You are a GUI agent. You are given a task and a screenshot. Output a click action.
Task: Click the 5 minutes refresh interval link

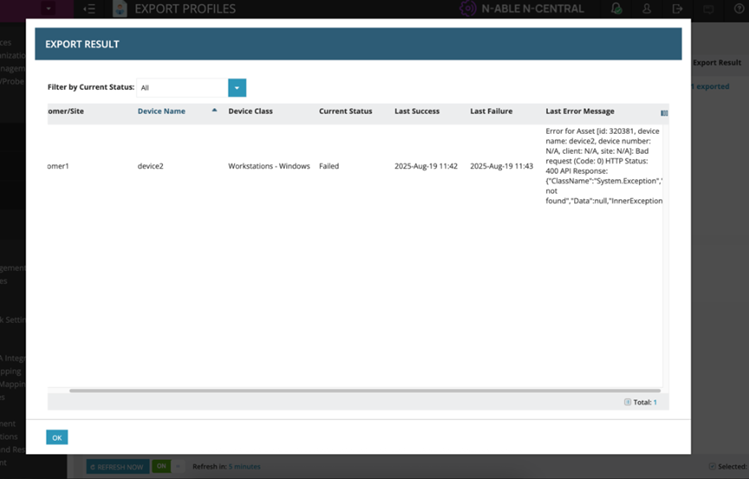coord(244,467)
